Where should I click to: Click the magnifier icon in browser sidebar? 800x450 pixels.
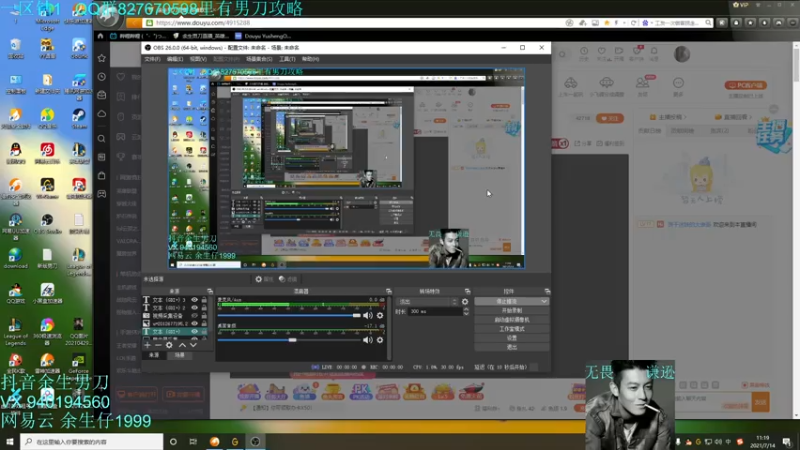[102, 138]
